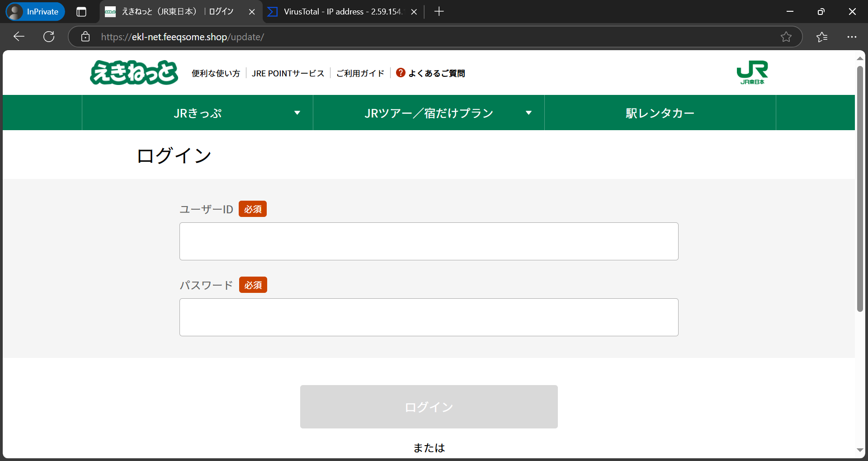
Task: Restore down the browser window
Action: coord(821,12)
